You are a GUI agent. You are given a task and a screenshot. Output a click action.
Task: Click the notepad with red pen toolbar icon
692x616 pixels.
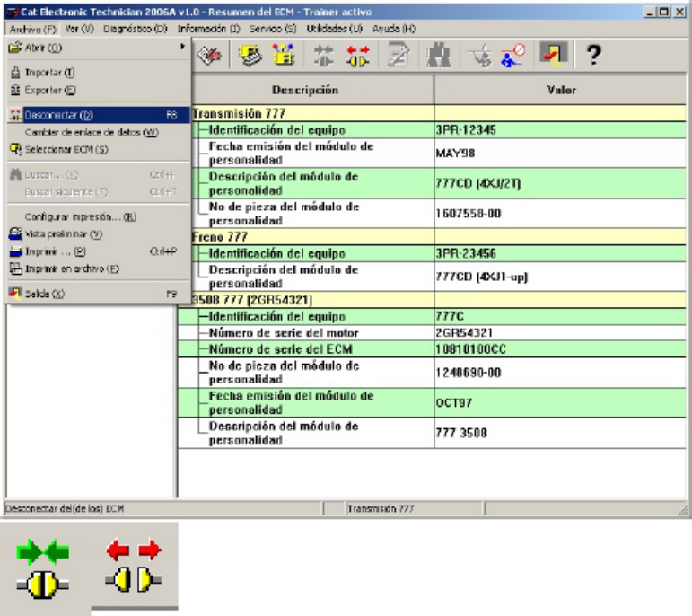[209, 56]
